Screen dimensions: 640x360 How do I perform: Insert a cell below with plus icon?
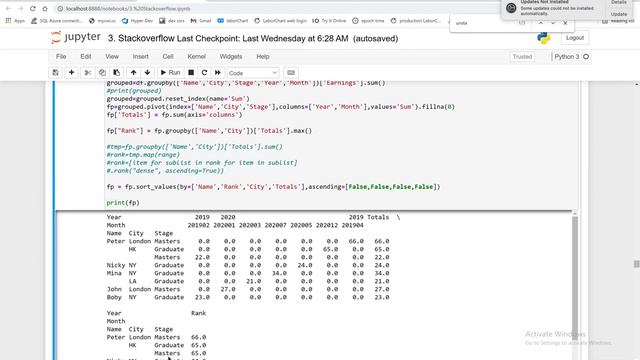71,73
